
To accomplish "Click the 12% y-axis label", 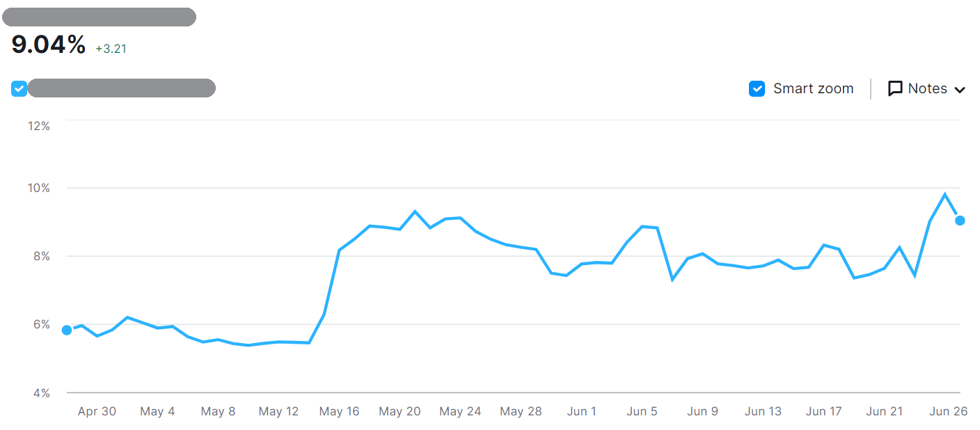I will [38, 126].
